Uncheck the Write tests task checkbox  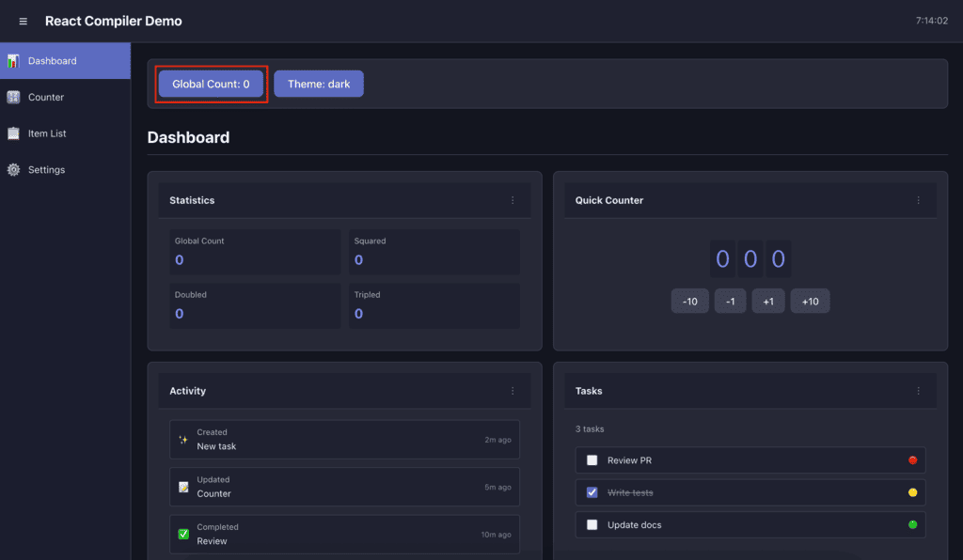592,492
